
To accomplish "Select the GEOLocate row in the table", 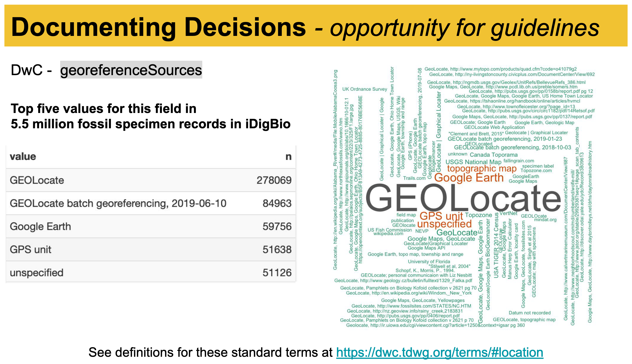I will click(x=151, y=180).
